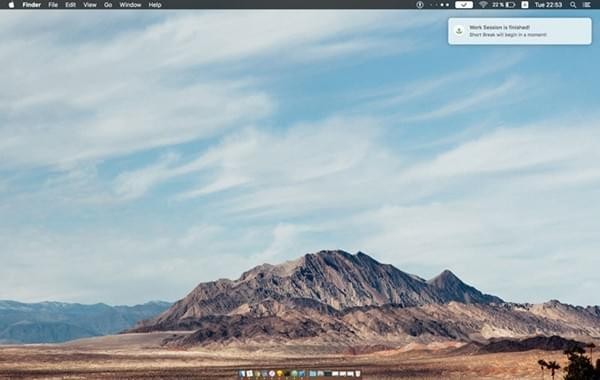Open the Trash in the Dock

click(x=358, y=373)
